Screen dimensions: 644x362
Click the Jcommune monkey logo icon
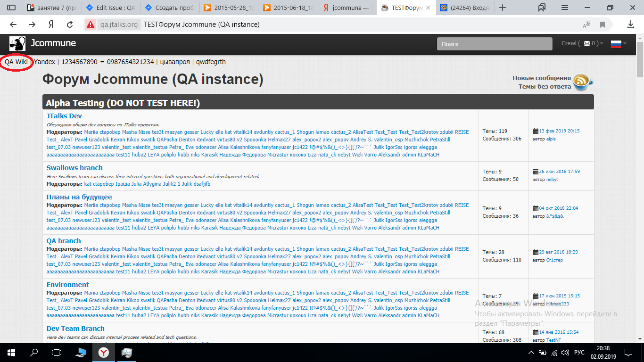point(17,44)
